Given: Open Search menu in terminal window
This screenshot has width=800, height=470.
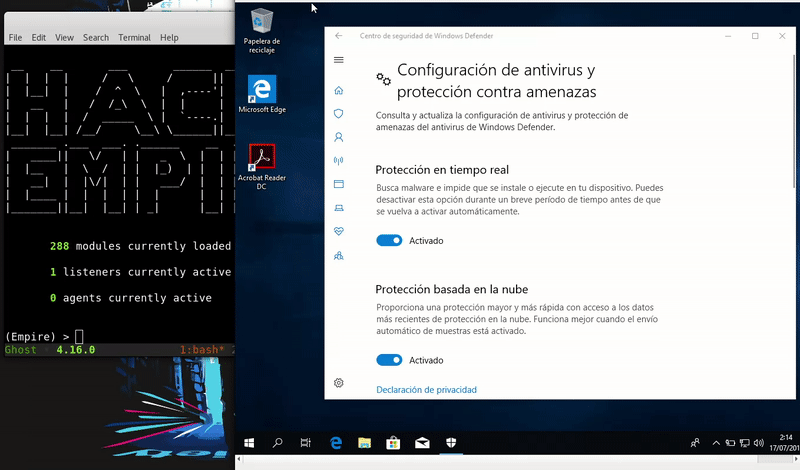Looking at the screenshot, I should tap(96, 37).
